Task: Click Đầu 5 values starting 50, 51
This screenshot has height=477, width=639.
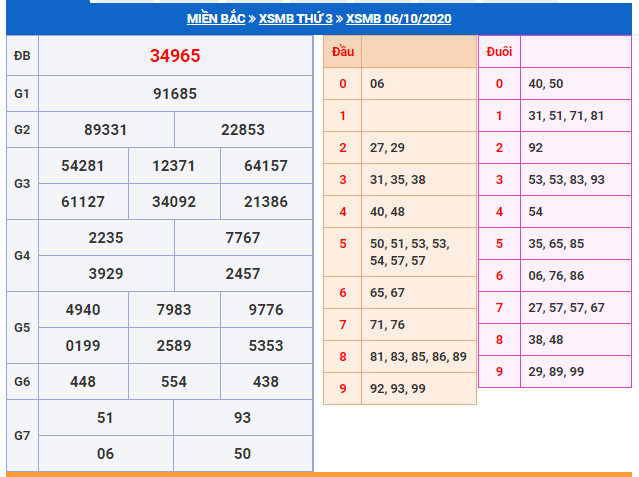Action: (x=410, y=252)
